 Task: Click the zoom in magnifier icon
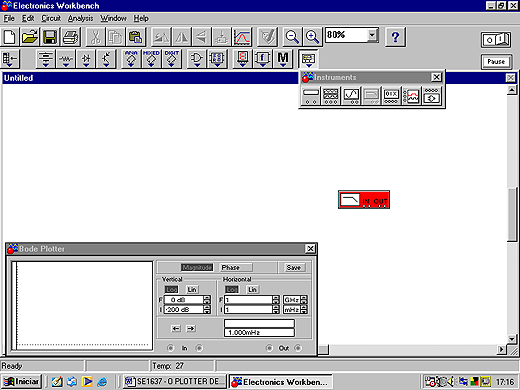point(312,37)
